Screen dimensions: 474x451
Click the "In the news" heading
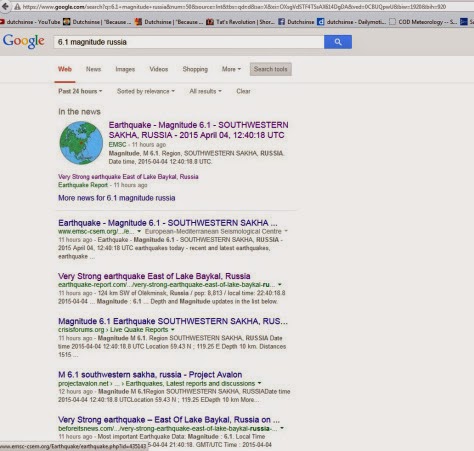[79, 112]
